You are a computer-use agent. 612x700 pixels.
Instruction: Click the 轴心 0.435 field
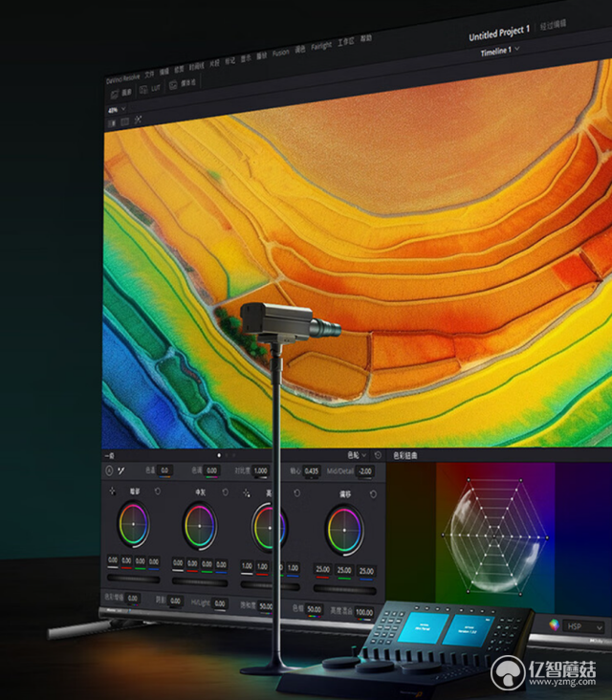point(311,471)
